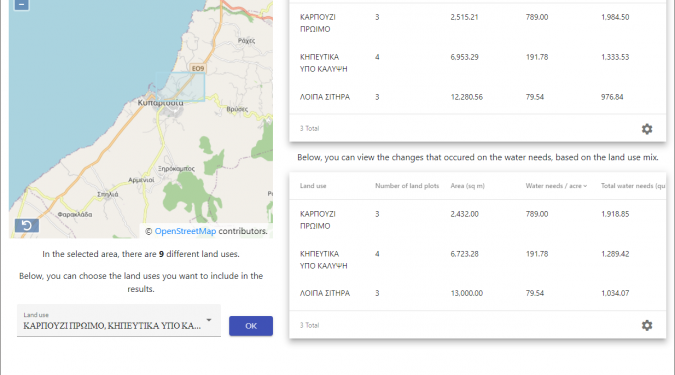Select ΛΟΙΠΑ ΣΙΤΗΡΑ row in lower table
Image resolution: width=675 pixels, height=375 pixels.
[x=477, y=293]
